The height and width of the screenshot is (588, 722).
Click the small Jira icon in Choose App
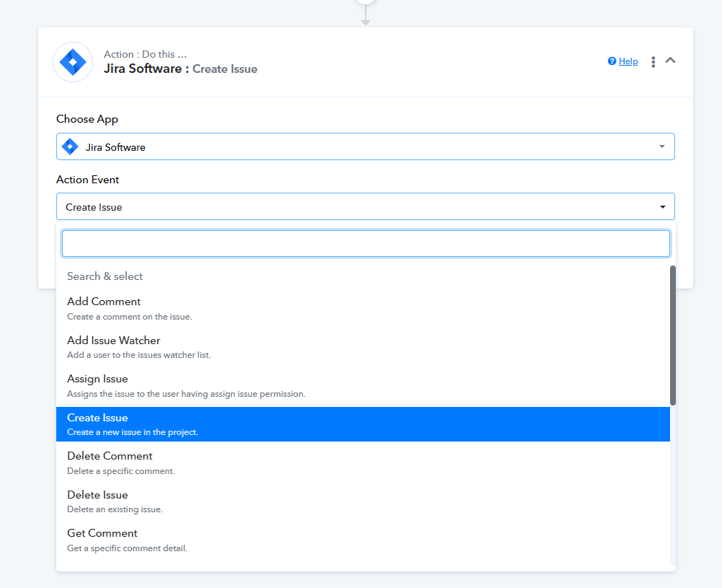coord(70,146)
